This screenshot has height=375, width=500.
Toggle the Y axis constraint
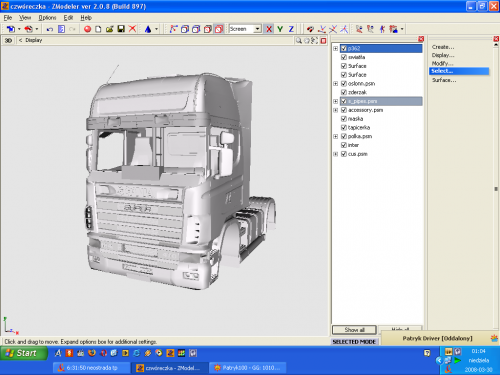(x=280, y=29)
